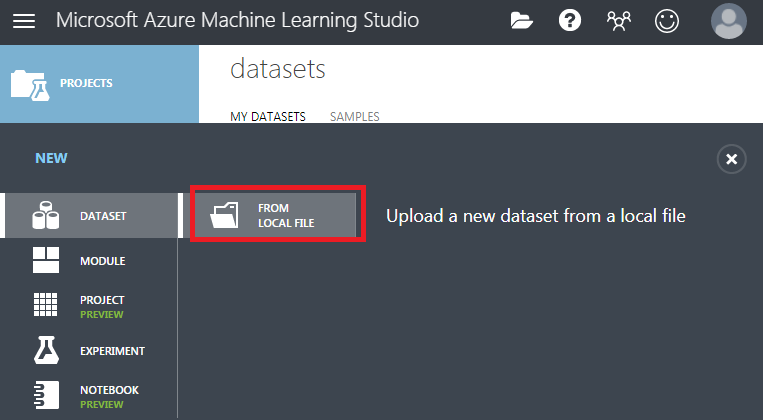The height and width of the screenshot is (420, 763).
Task: Click the Upload a new dataset description text
Action: [536, 216]
